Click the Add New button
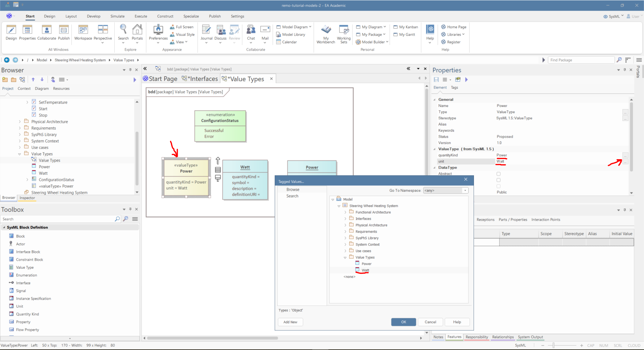The width and height of the screenshot is (644, 350). 290,322
